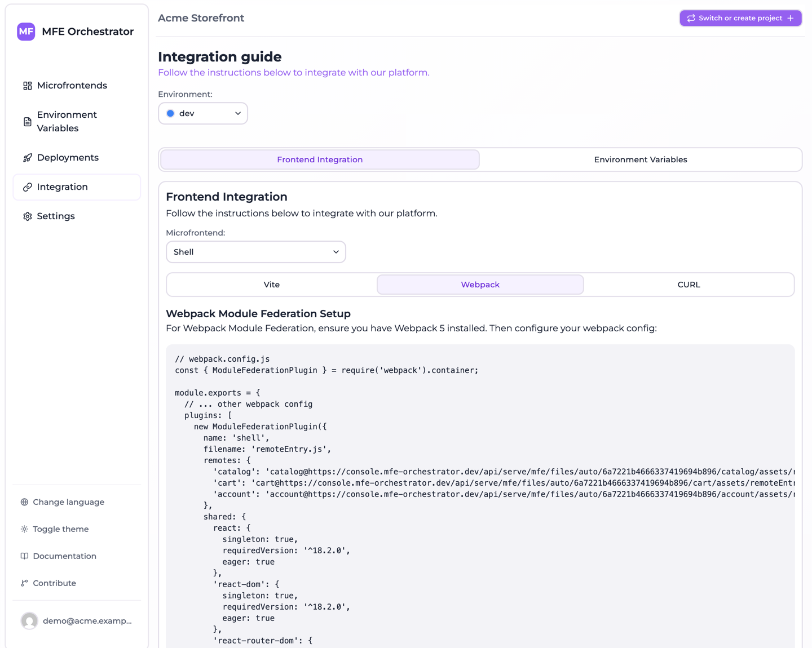Screen dimensions: 812x648
Task: Click the blue dev environment dot
Action: [170, 113]
